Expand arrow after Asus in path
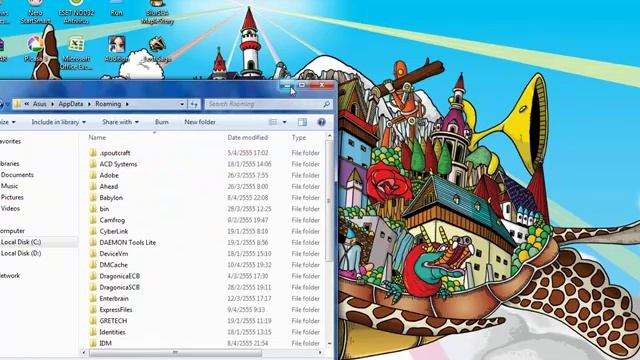Screen dimensions: 640x360 (52, 104)
